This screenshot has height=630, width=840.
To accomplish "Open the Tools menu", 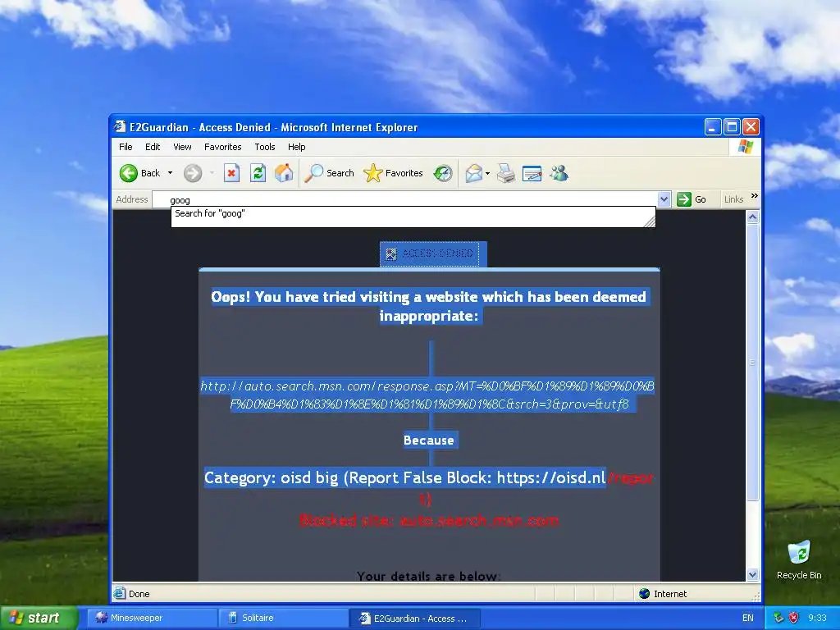I will [265, 147].
